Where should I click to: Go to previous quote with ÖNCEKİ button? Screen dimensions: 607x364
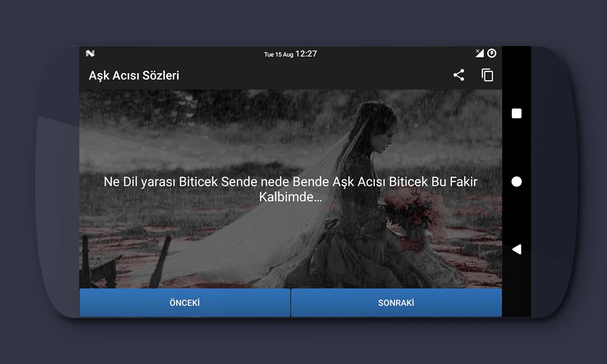[185, 303]
